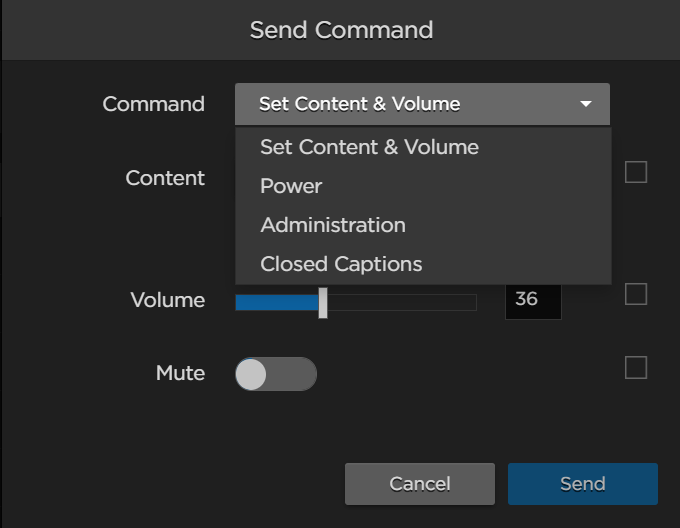Select Administration from the command list
This screenshot has height=528, width=680.
(333, 225)
